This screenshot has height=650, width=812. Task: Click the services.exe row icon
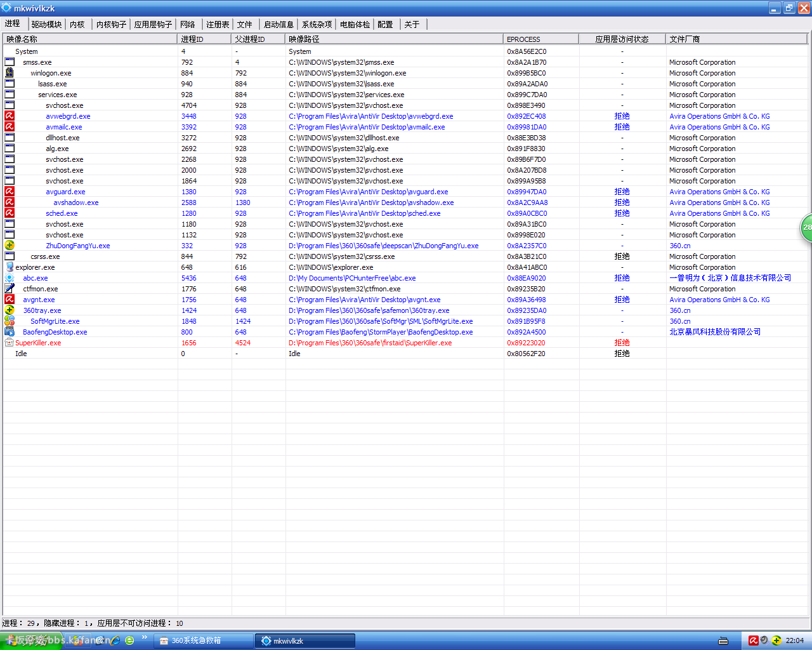point(10,95)
